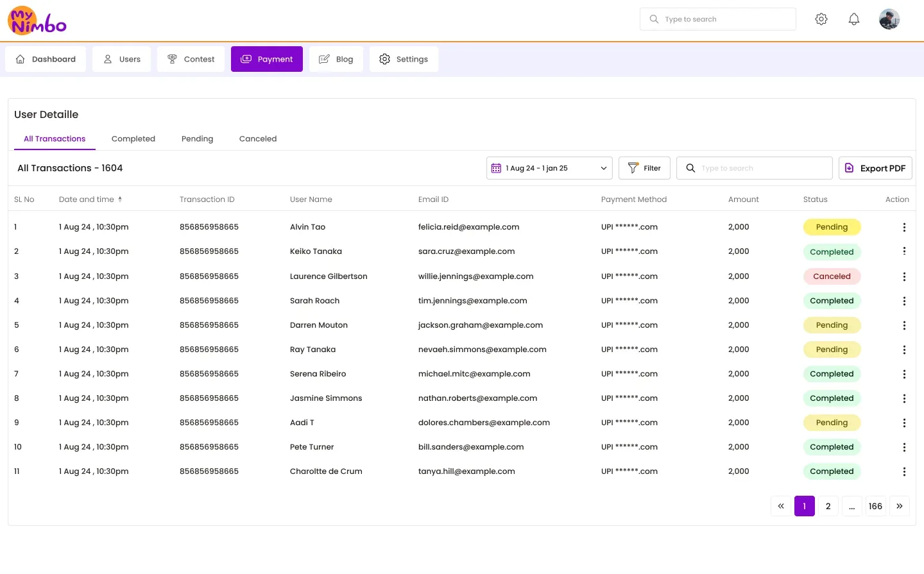This screenshot has width=924, height=574.
Task: Go to the Dashboard page
Action: click(x=46, y=59)
